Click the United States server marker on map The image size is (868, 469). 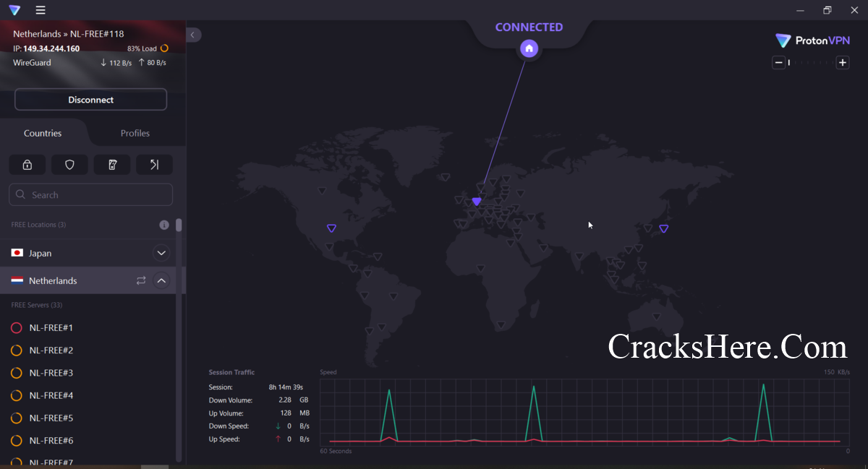(x=331, y=228)
